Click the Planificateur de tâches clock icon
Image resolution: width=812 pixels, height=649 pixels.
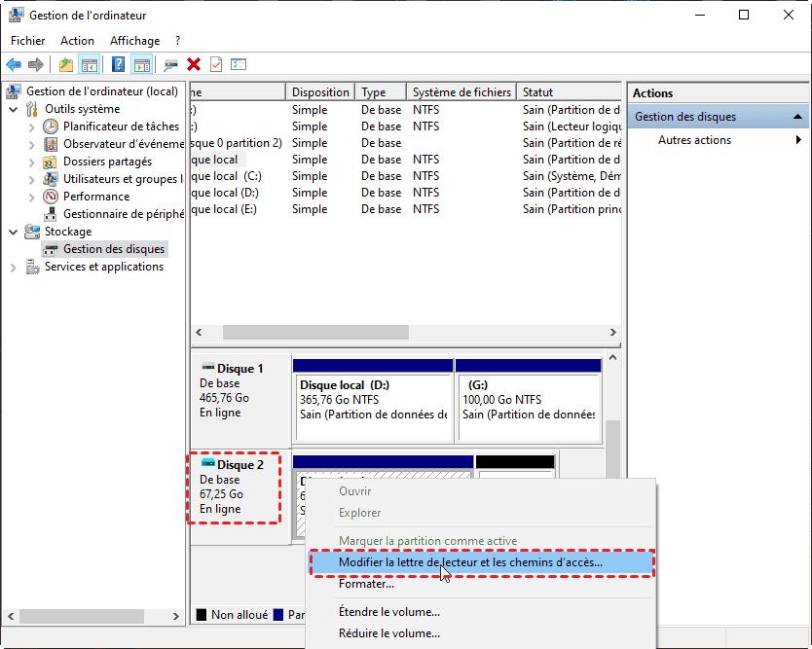[52, 126]
